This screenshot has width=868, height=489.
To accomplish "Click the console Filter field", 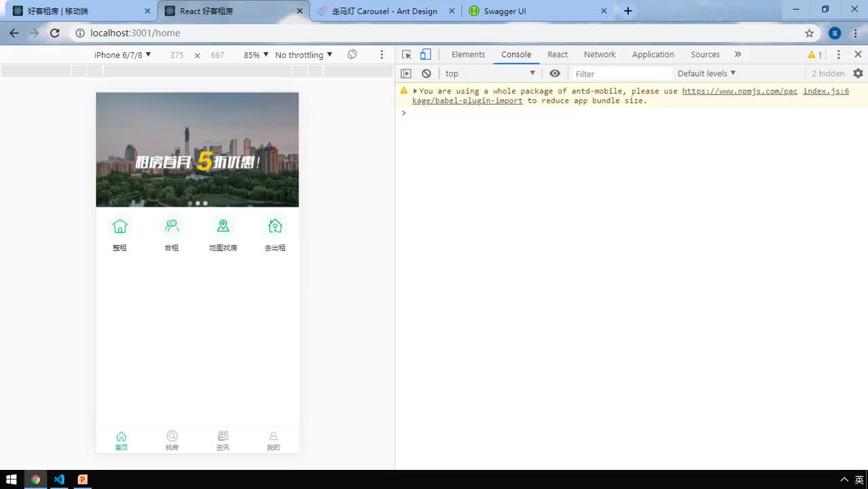I will coord(621,74).
